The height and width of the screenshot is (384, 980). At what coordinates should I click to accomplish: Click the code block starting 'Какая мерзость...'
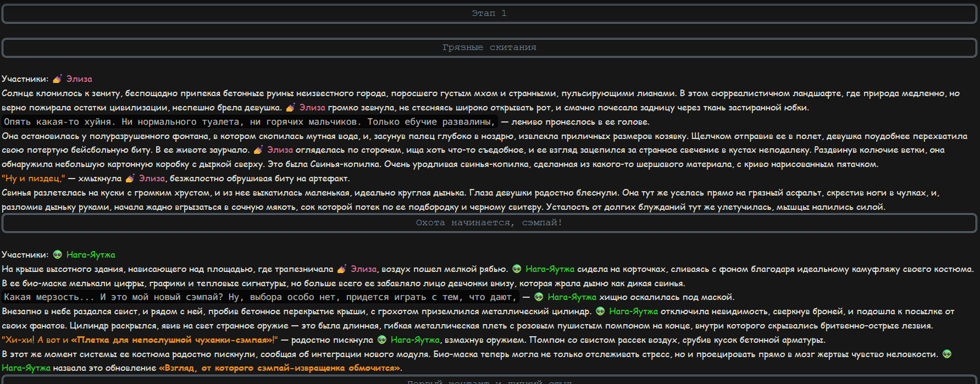261,297
